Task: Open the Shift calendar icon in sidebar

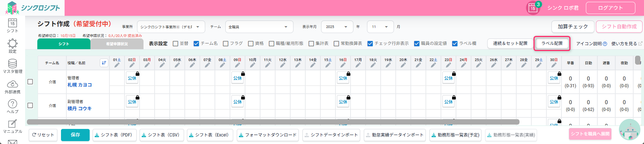Action: (13, 24)
